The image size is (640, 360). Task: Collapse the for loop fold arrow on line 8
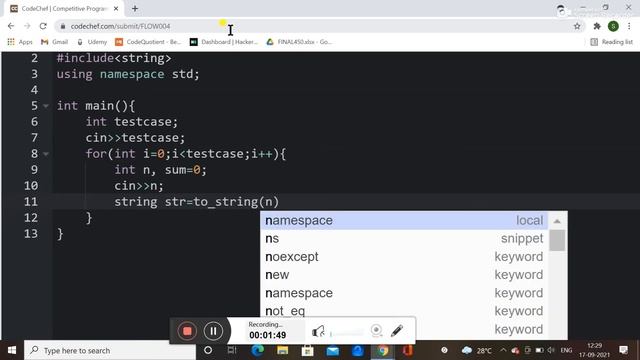(46, 154)
